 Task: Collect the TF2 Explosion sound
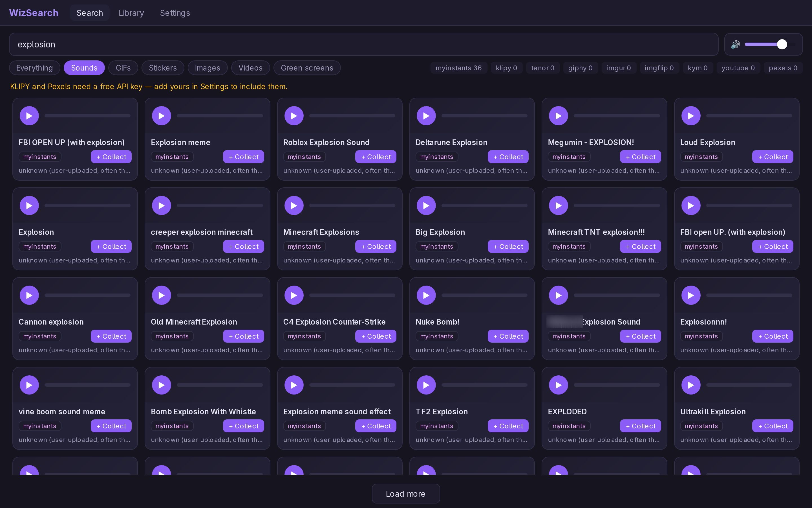click(x=508, y=426)
